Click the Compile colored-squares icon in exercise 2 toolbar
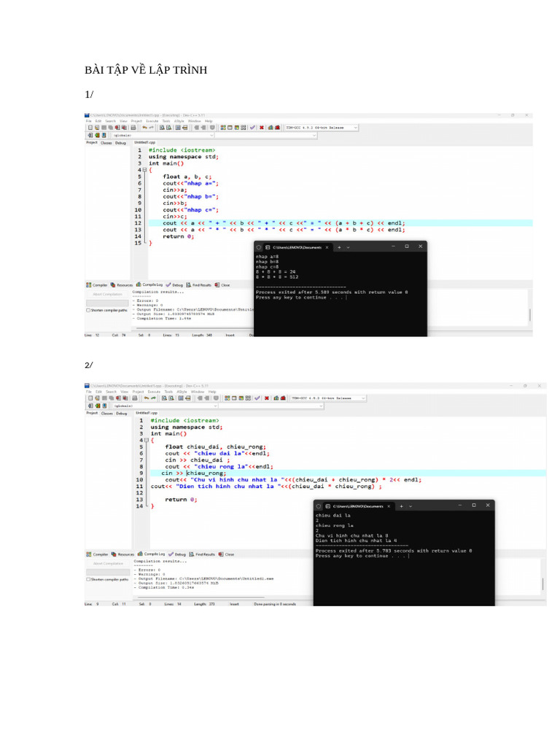The image size is (560, 747). 227,398
